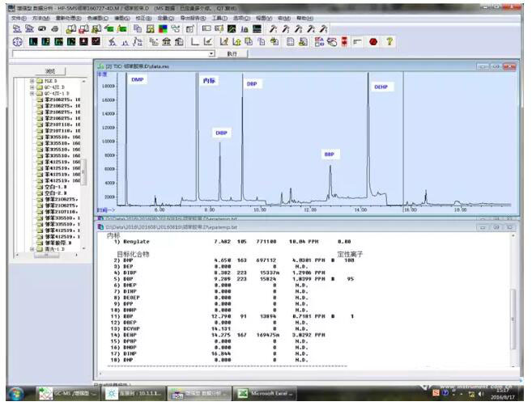Click the round target icon starting second toolbar row
This screenshot has width=532, height=406.
[17, 41]
